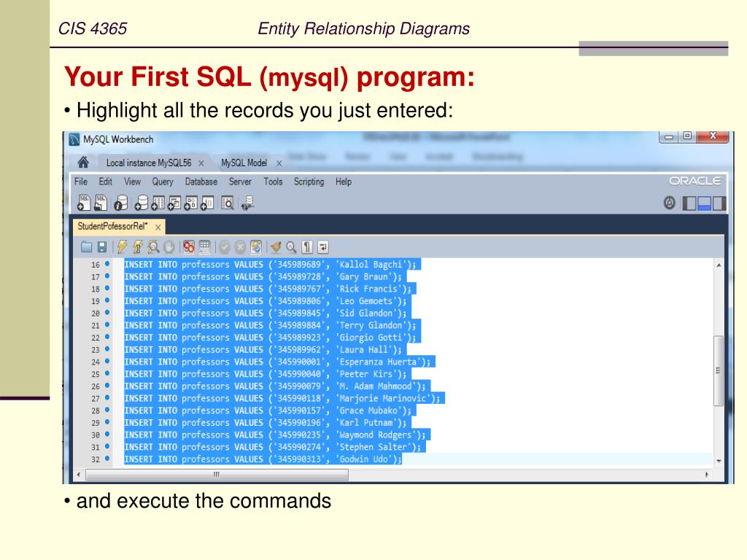The height and width of the screenshot is (560, 747).
Task: Click the line with 'Leo Gemoets'
Action: click(x=266, y=301)
